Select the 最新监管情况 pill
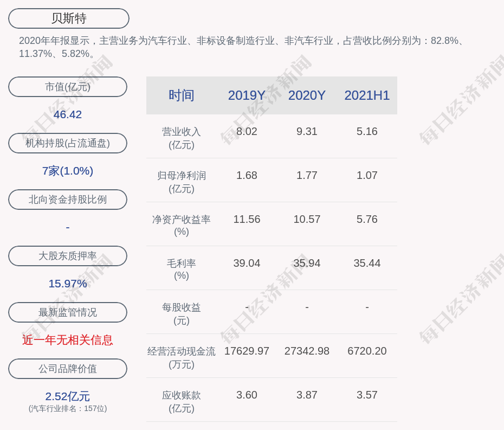 point(68,312)
